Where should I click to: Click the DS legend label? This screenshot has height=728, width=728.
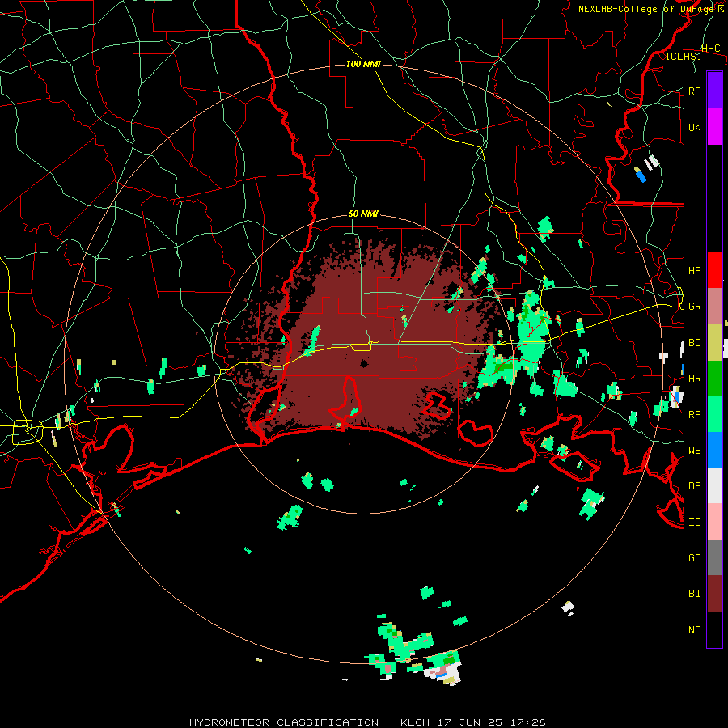click(695, 485)
